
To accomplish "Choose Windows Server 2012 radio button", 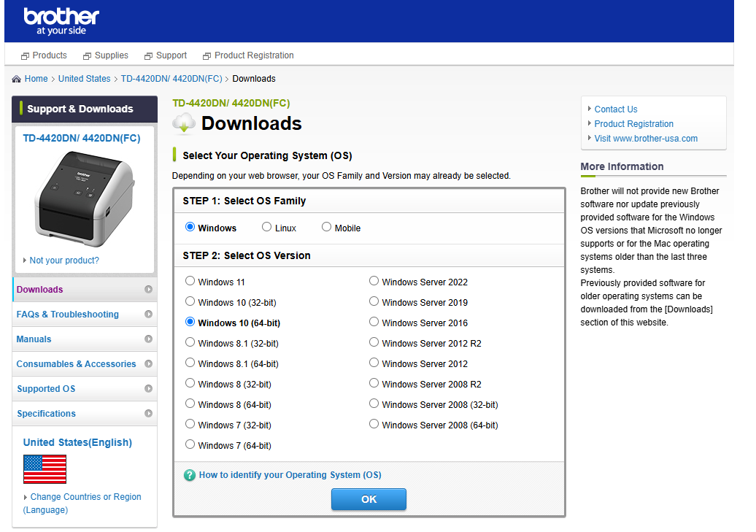I will [374, 363].
